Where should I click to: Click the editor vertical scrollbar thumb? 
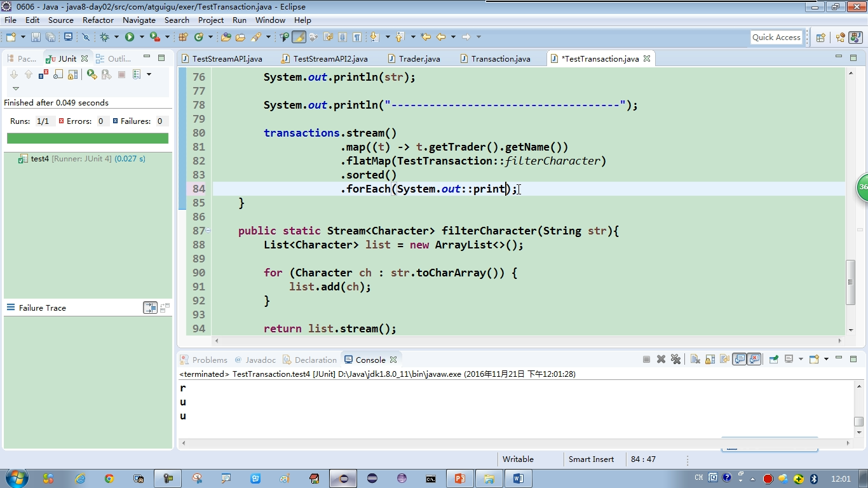click(851, 283)
